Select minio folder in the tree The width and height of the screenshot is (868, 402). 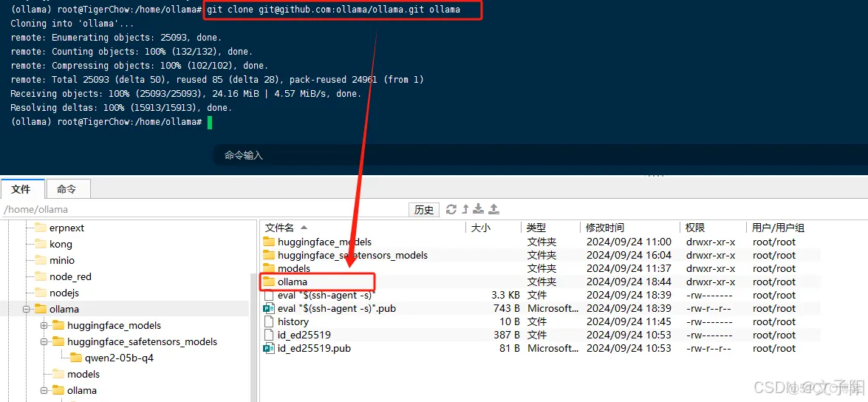pos(62,260)
